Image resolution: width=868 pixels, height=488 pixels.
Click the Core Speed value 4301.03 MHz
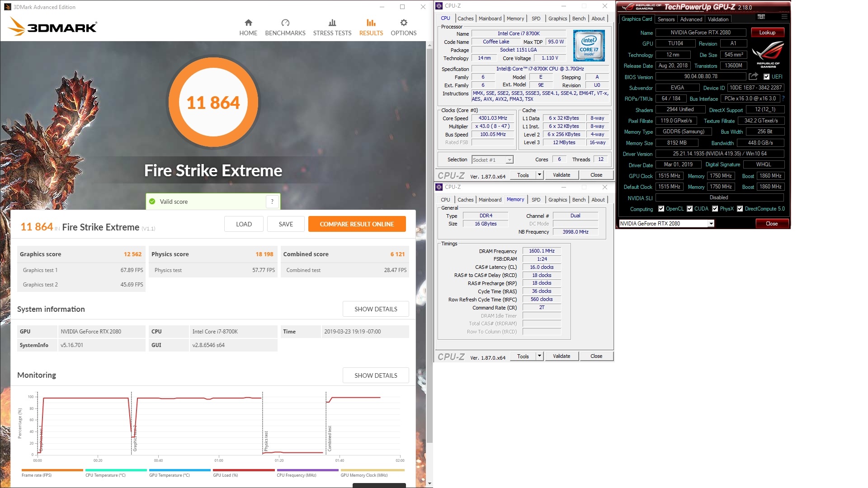pos(493,118)
